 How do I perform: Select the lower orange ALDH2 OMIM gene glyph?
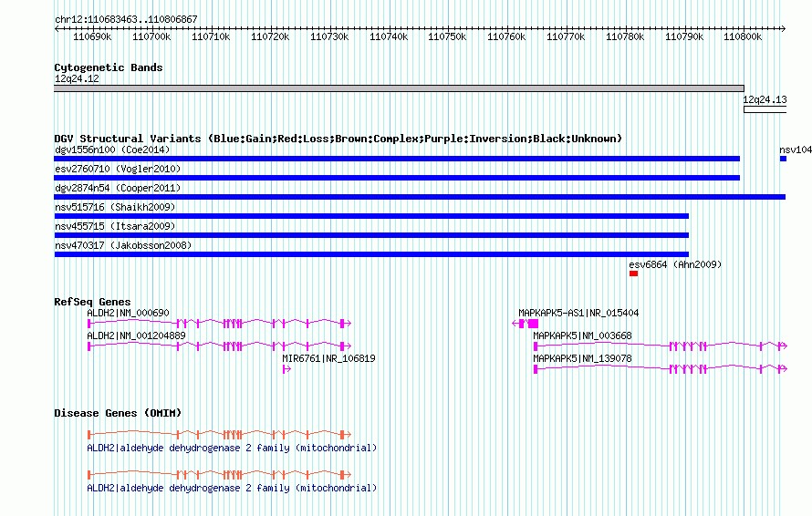point(220,474)
